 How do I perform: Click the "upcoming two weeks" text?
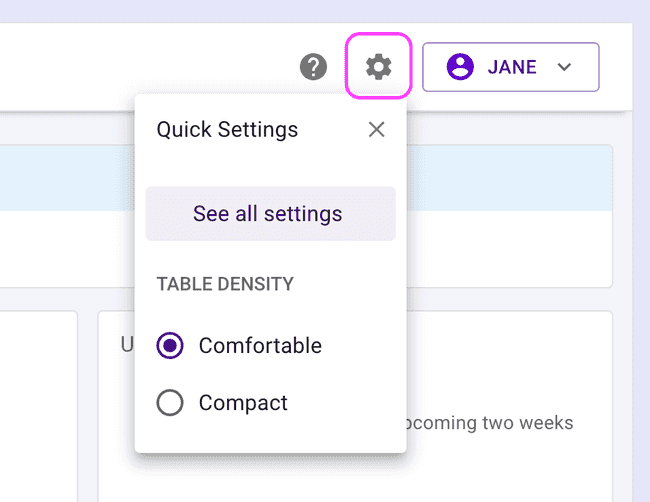coord(490,422)
